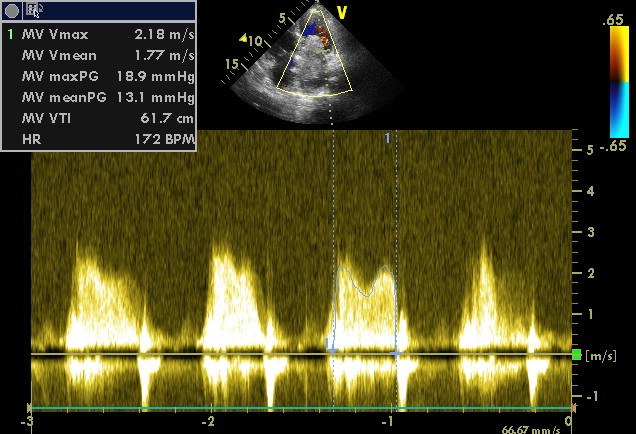Select the MV Vmean measurement row
636x434 pixels.
coord(98,55)
